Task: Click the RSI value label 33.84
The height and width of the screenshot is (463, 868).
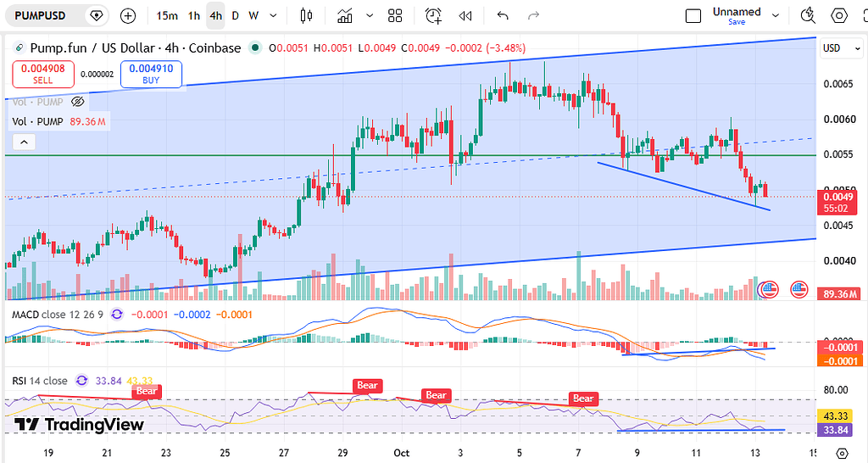Action: pyautogui.click(x=835, y=430)
